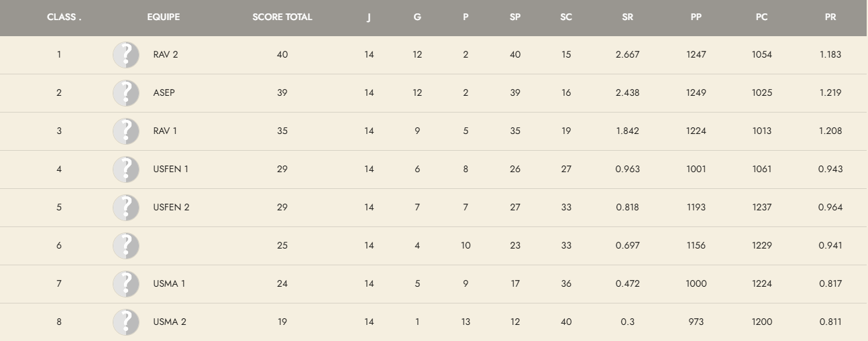Screen dimensions: 868x341
Task: Click the USFEN 2 team logo icon
Action: 126,208
